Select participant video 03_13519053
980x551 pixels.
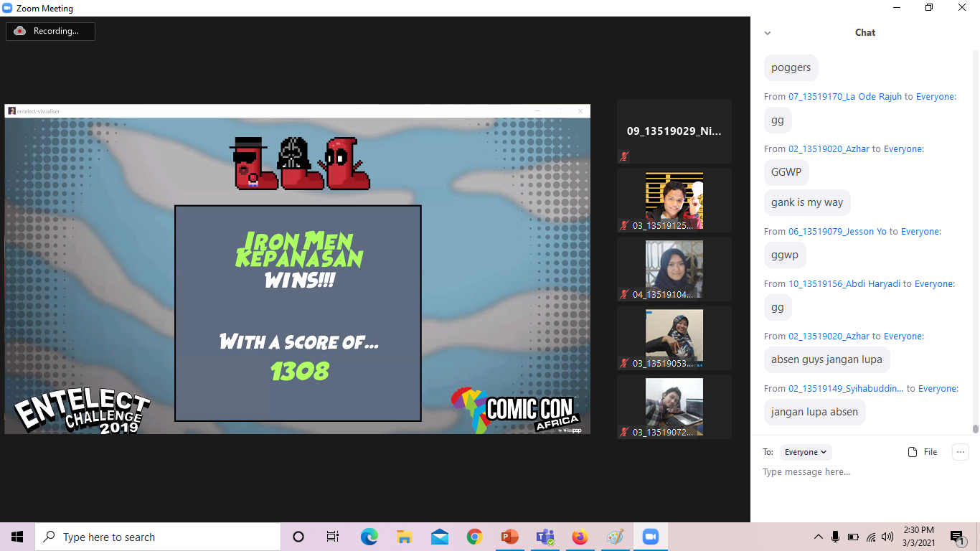point(674,338)
